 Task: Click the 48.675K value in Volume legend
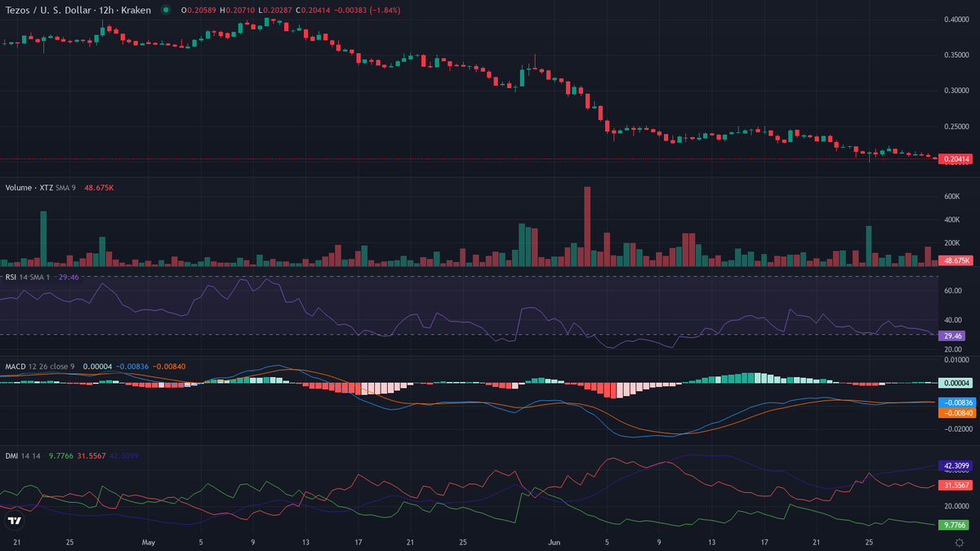coord(99,187)
